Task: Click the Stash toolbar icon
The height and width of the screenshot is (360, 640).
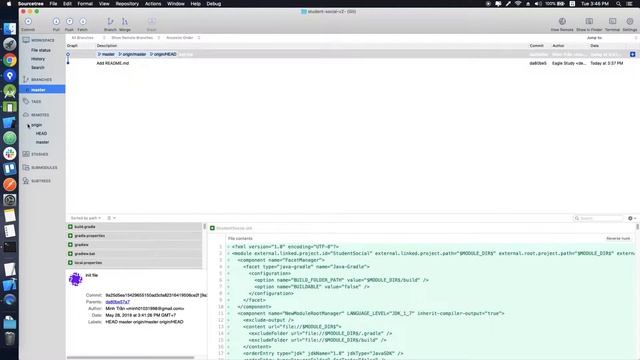Action: pyautogui.click(x=151, y=21)
